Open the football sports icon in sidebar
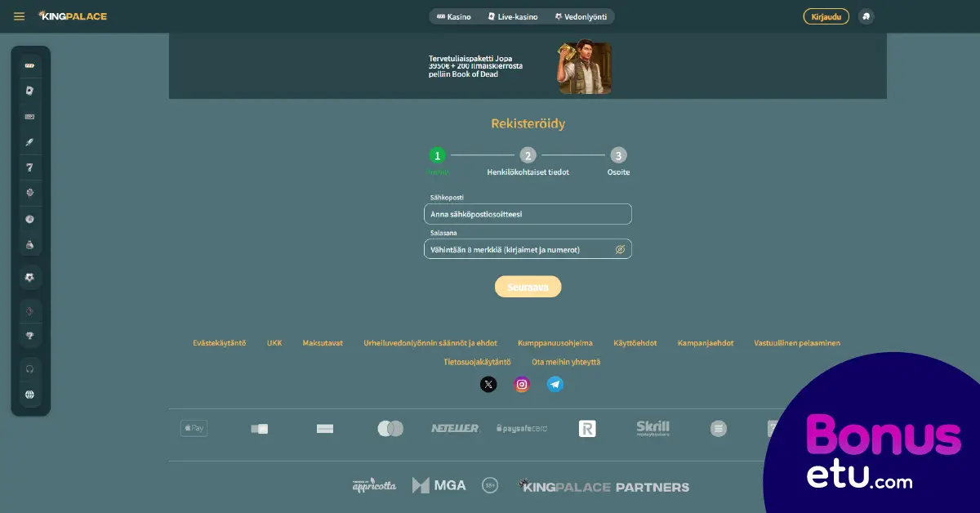980x513 pixels. coord(30,278)
